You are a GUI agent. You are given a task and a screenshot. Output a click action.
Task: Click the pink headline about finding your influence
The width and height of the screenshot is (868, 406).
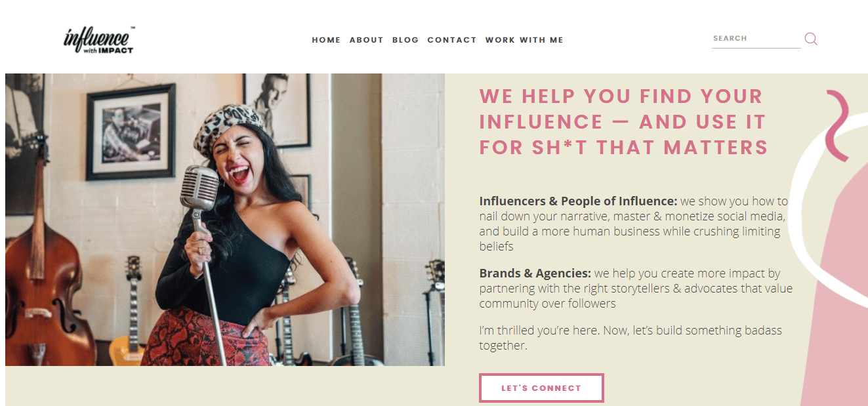pos(623,122)
